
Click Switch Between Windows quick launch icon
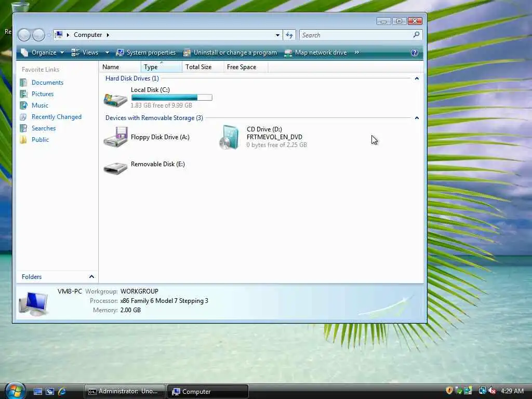pos(50,392)
